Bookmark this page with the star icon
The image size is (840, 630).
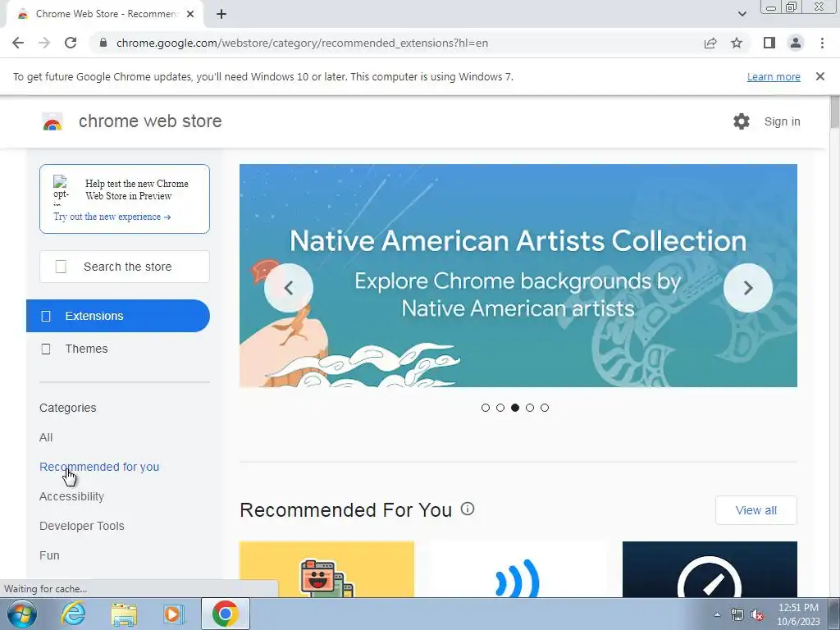click(737, 43)
